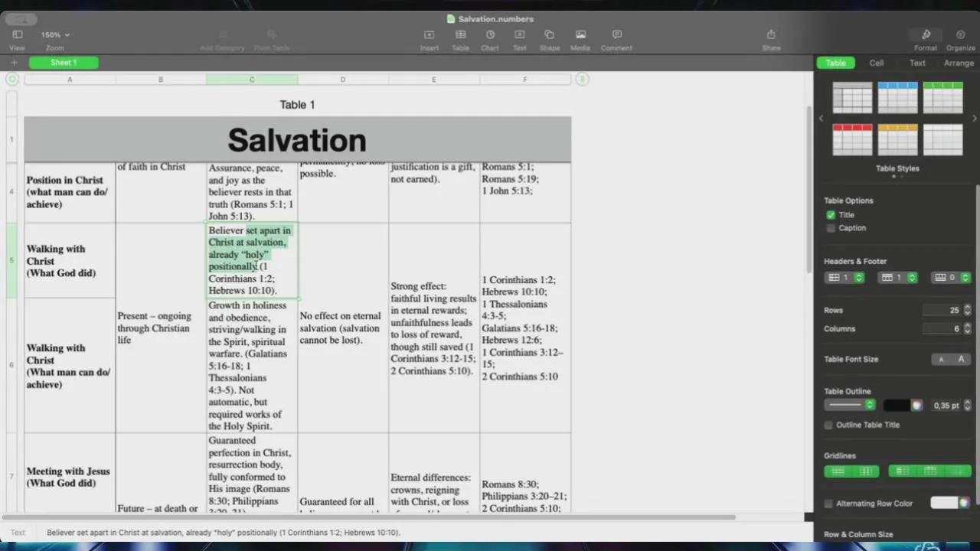This screenshot has height=551, width=980.
Task: Increase table font size with large A
Action: click(x=961, y=359)
